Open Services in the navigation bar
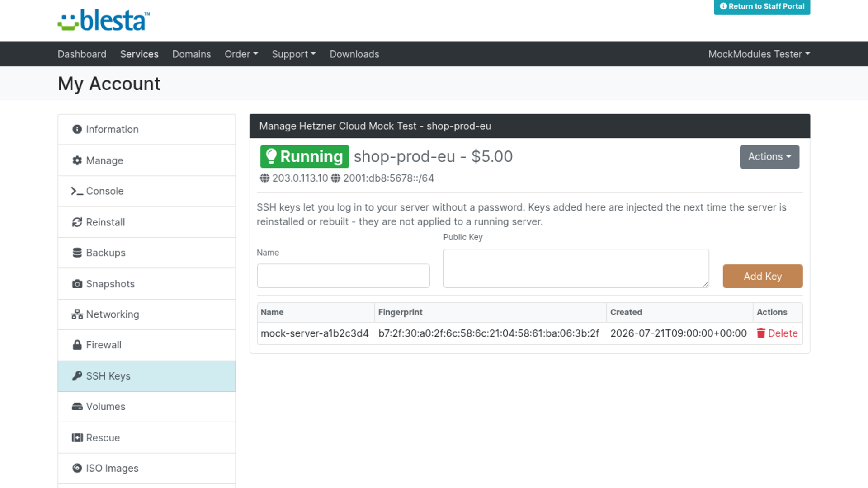 point(139,54)
